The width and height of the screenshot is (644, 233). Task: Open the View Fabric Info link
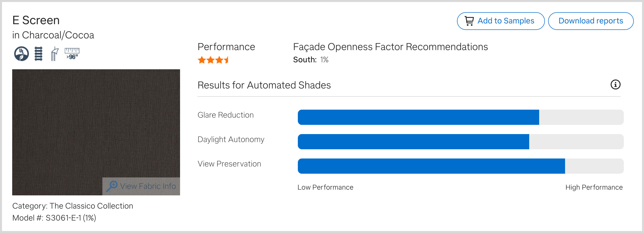point(148,186)
